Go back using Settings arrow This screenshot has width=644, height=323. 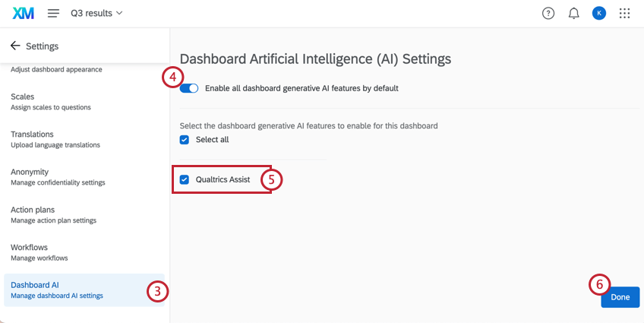[15, 46]
